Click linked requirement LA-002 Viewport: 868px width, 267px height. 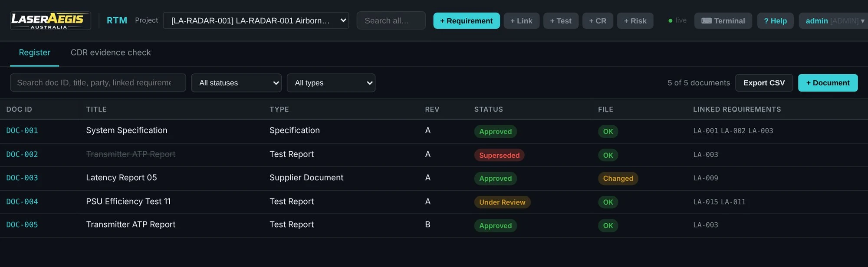(733, 131)
